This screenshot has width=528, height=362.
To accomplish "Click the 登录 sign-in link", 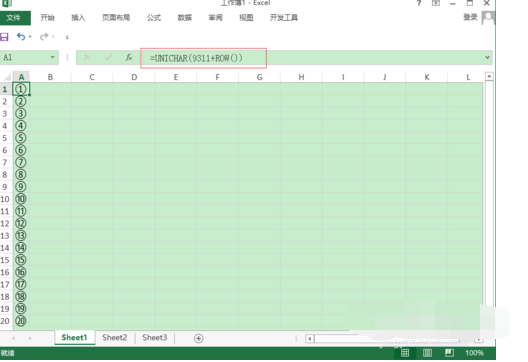I will (x=470, y=17).
